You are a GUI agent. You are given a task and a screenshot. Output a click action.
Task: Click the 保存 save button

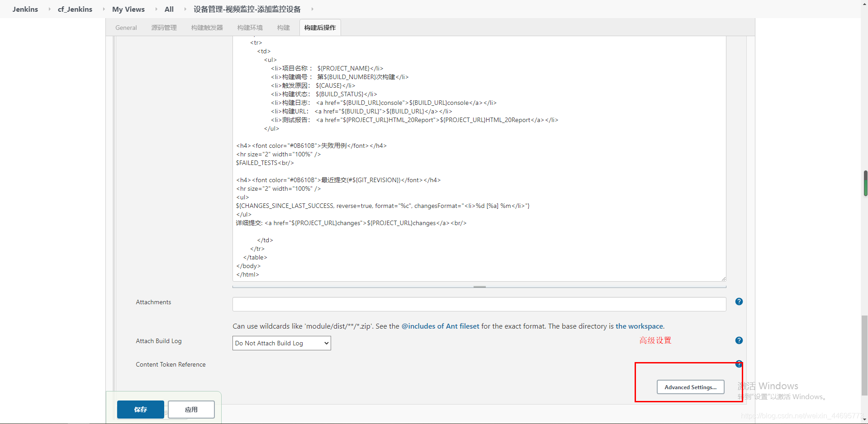(x=141, y=410)
